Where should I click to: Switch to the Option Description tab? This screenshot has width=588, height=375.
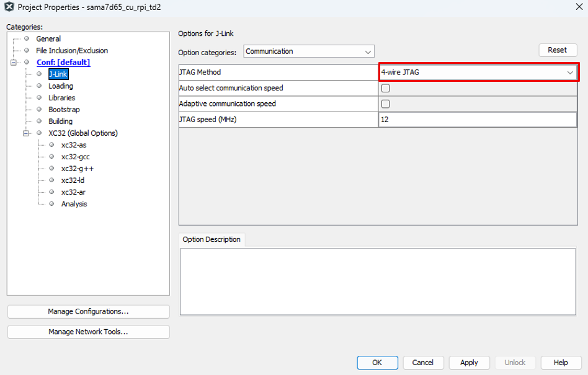212,240
